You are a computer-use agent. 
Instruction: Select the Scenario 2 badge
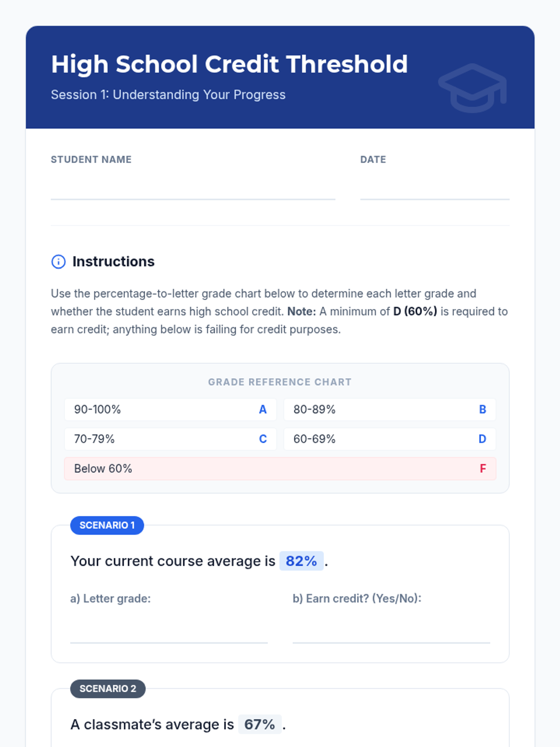pos(108,689)
